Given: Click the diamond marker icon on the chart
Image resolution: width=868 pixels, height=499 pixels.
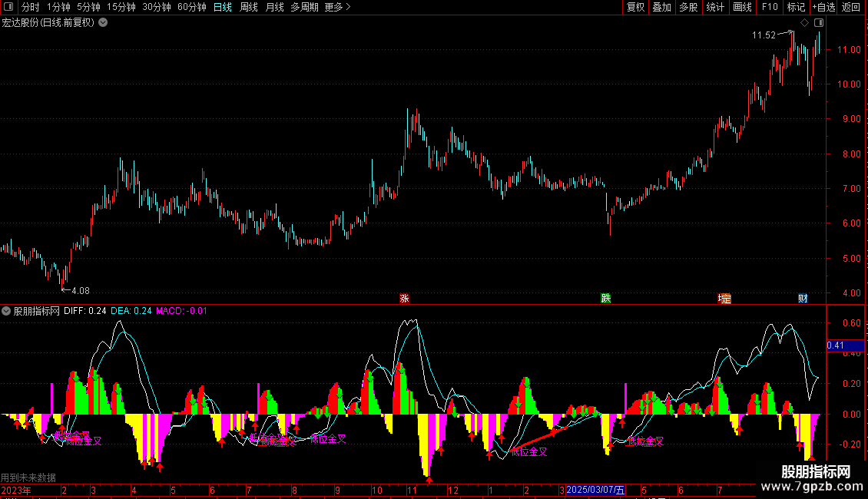Looking at the screenshot, I should (805, 23).
